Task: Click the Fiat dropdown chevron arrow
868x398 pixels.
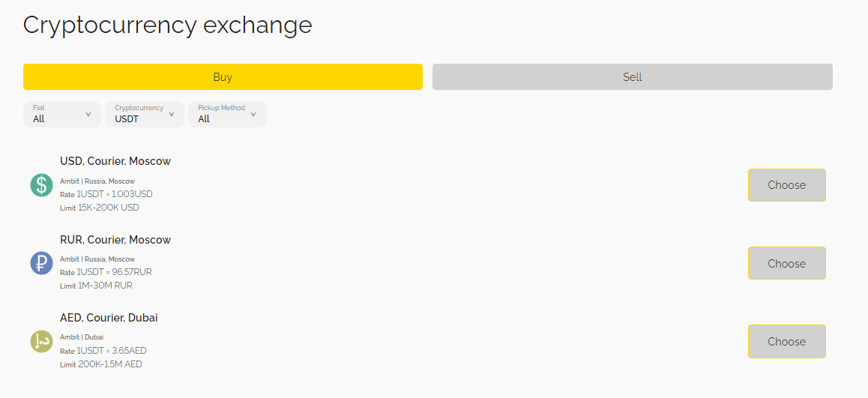Action: (88, 115)
